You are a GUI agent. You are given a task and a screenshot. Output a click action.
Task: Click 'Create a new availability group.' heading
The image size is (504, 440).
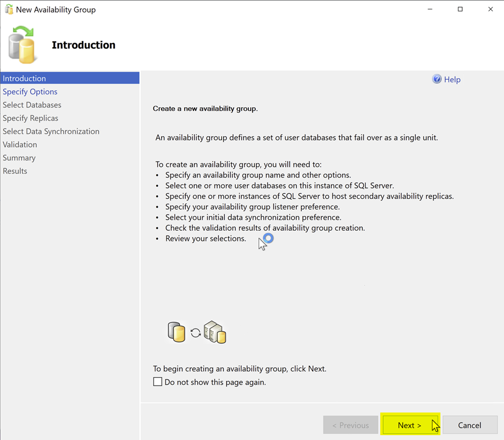click(x=205, y=109)
